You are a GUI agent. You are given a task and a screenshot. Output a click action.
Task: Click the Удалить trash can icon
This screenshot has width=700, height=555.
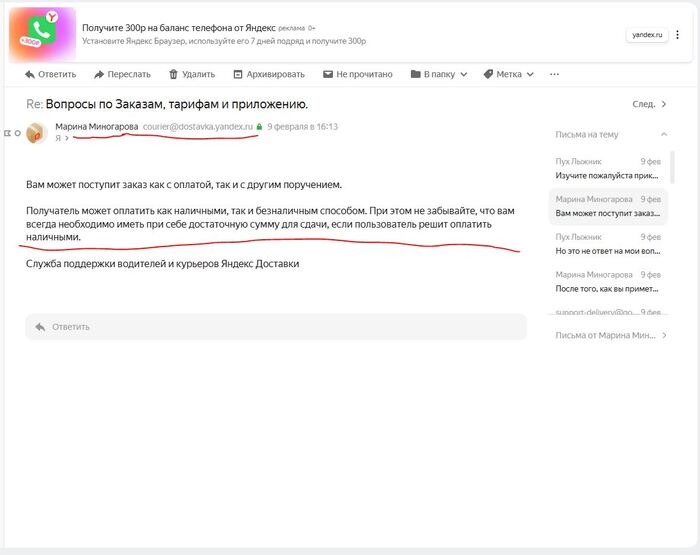[173, 74]
